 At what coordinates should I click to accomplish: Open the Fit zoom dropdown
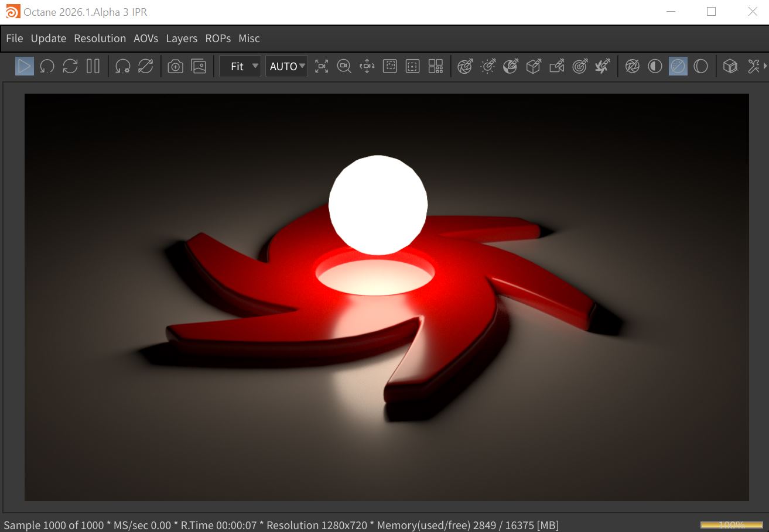(240, 66)
